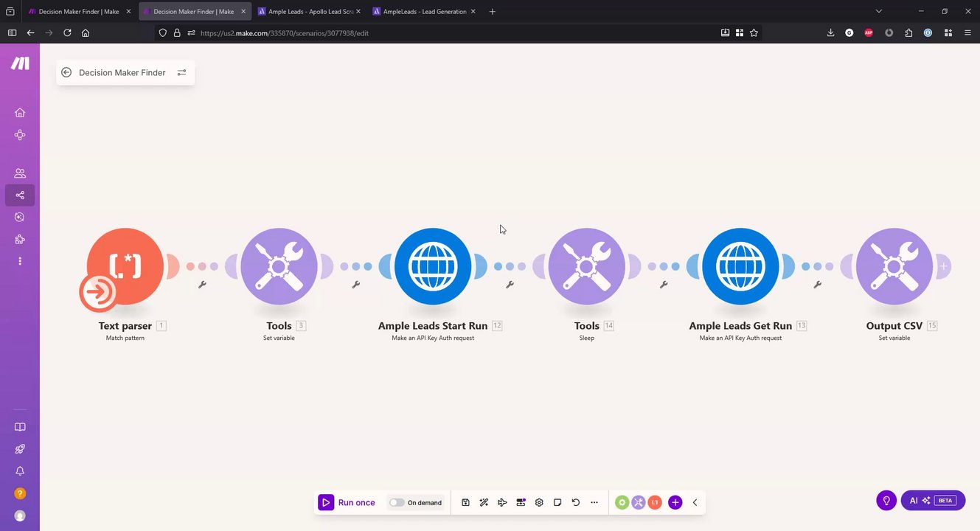Viewport: 980px width, 531px height.
Task: Toggle the On demand scheduling switch
Action: click(397, 502)
